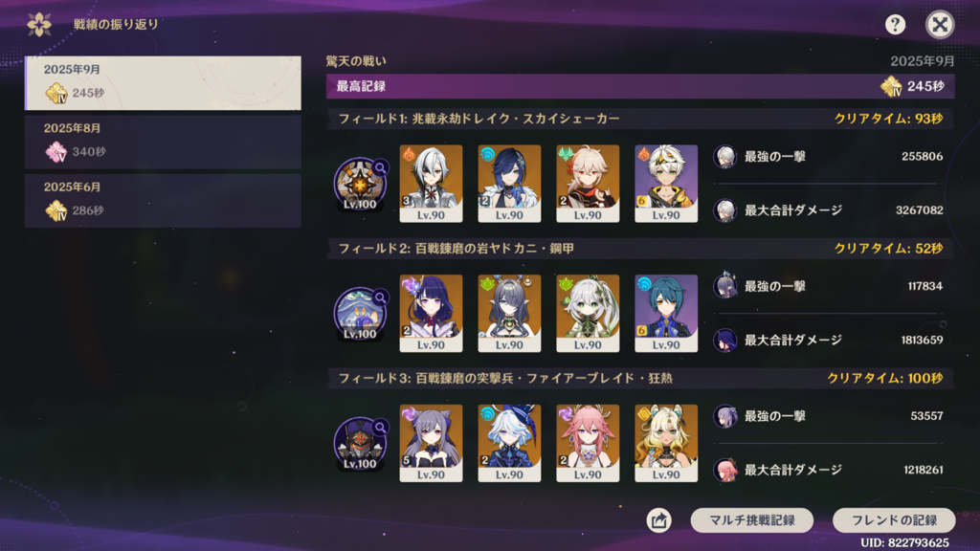
Task: Switch to the 2025年8月 record with 340秒
Action: tap(163, 142)
